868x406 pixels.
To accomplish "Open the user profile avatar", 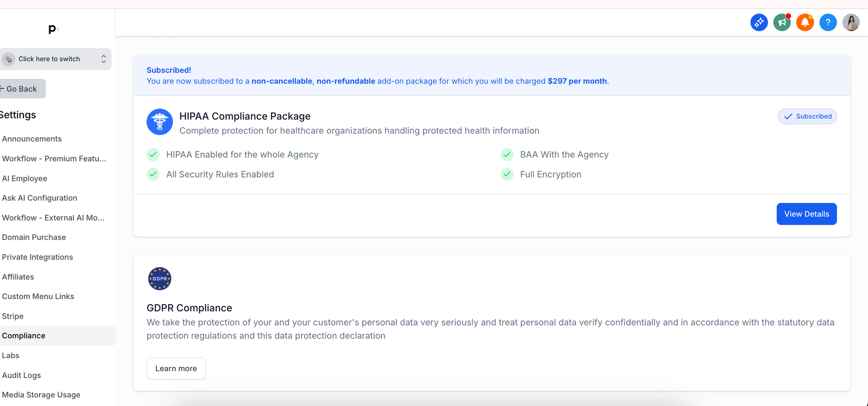I will pos(851,22).
